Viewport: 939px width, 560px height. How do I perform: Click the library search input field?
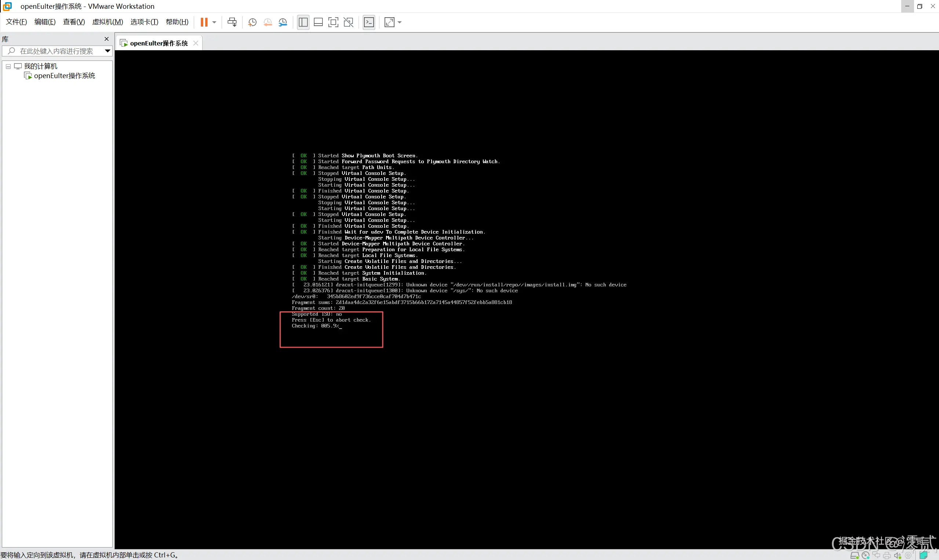coord(57,51)
